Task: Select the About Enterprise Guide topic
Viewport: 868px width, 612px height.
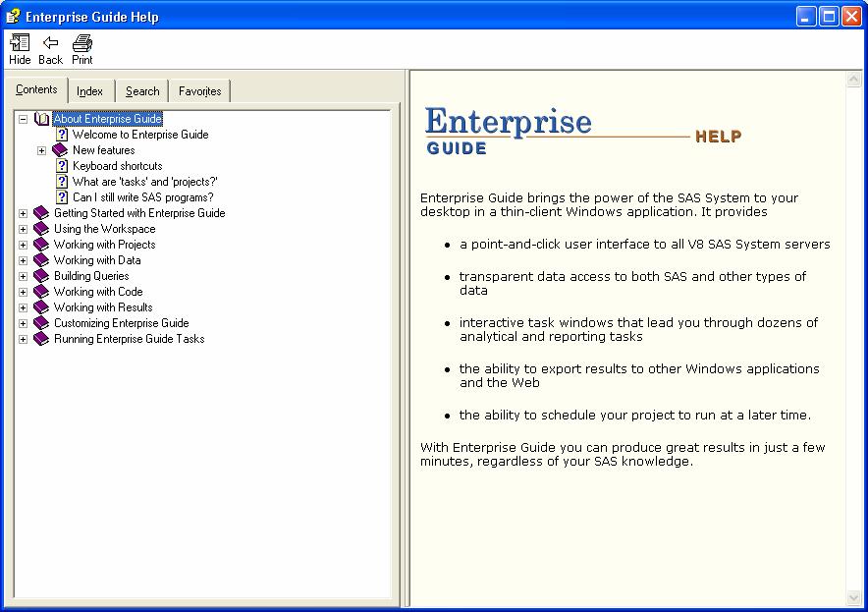Action: (107, 119)
